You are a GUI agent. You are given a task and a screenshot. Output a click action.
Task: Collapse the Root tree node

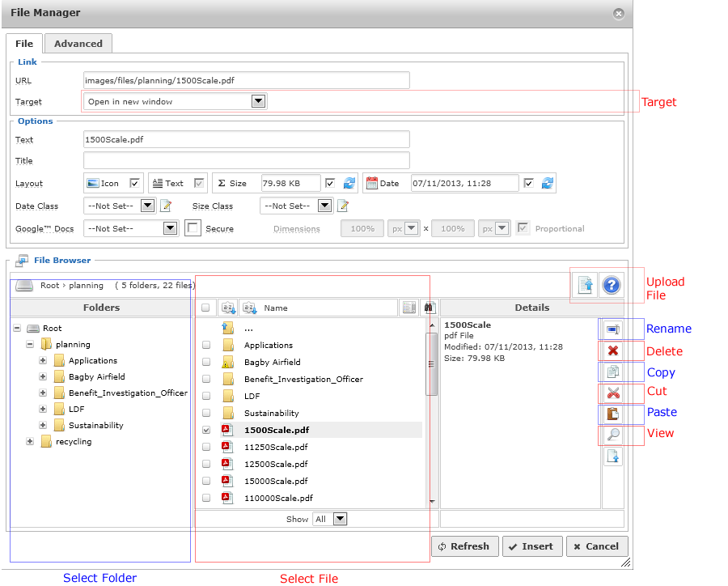pyautogui.click(x=17, y=328)
